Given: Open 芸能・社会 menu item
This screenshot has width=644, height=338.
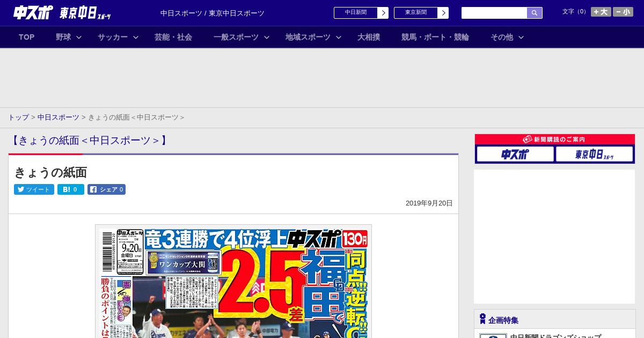Looking at the screenshot, I should pyautogui.click(x=173, y=37).
